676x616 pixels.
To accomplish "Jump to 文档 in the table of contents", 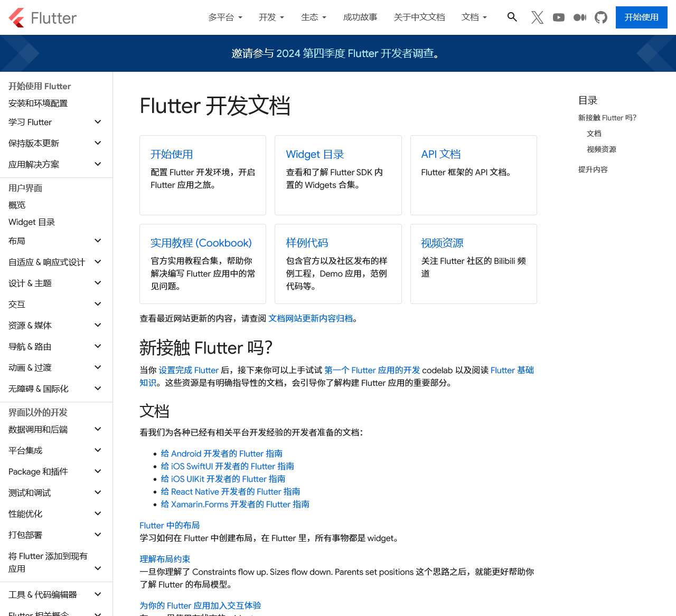I will 594,134.
